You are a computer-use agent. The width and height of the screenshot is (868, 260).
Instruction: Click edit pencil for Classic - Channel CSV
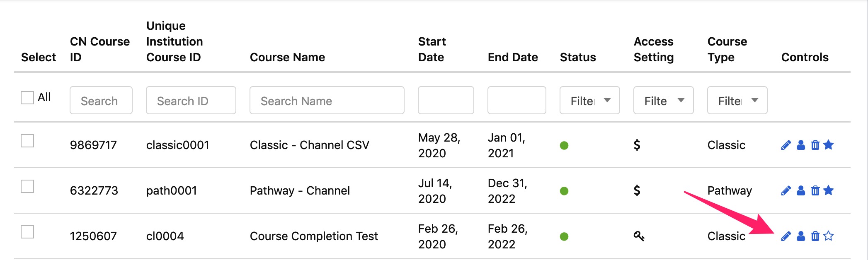point(786,145)
